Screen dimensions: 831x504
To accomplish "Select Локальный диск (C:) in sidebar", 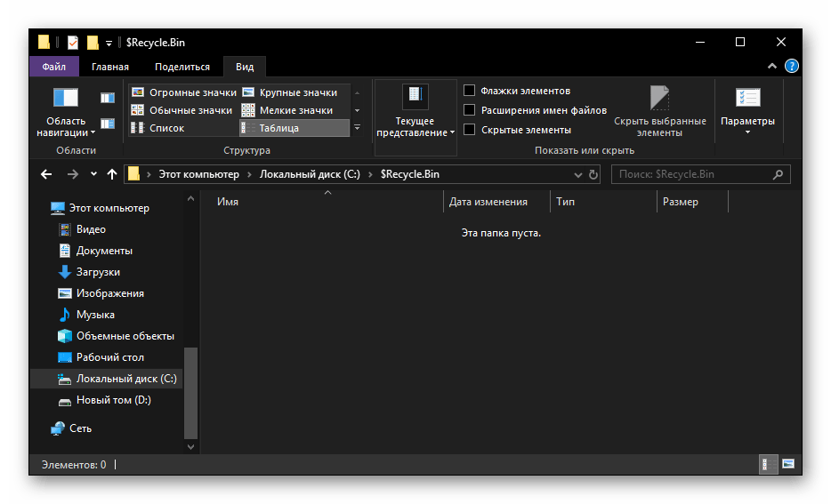I will click(x=106, y=379).
